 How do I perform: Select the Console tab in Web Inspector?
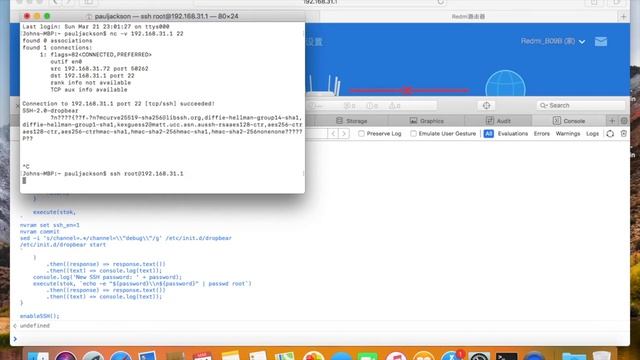(x=569, y=121)
